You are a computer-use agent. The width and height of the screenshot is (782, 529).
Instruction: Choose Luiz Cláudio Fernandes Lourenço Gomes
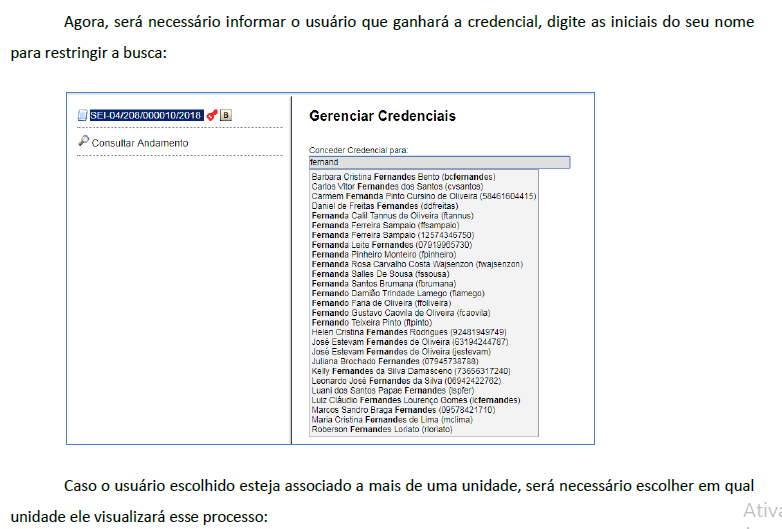pyautogui.click(x=415, y=400)
